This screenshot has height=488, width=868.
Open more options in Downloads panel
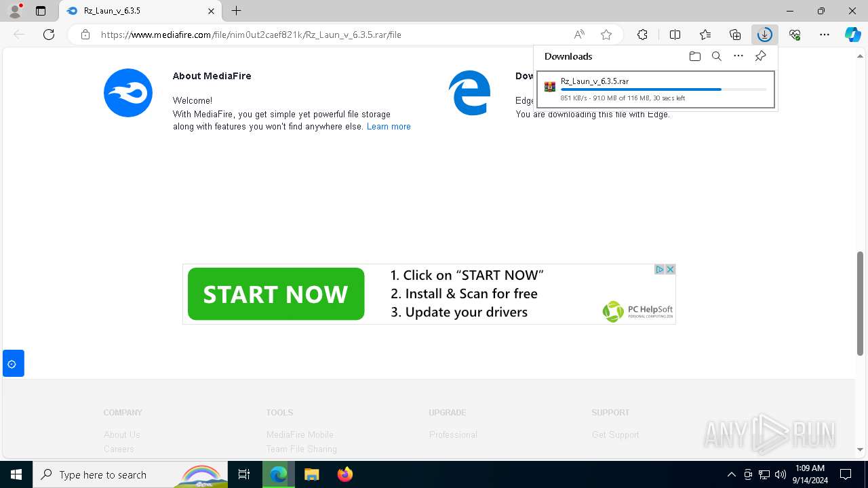click(x=738, y=56)
